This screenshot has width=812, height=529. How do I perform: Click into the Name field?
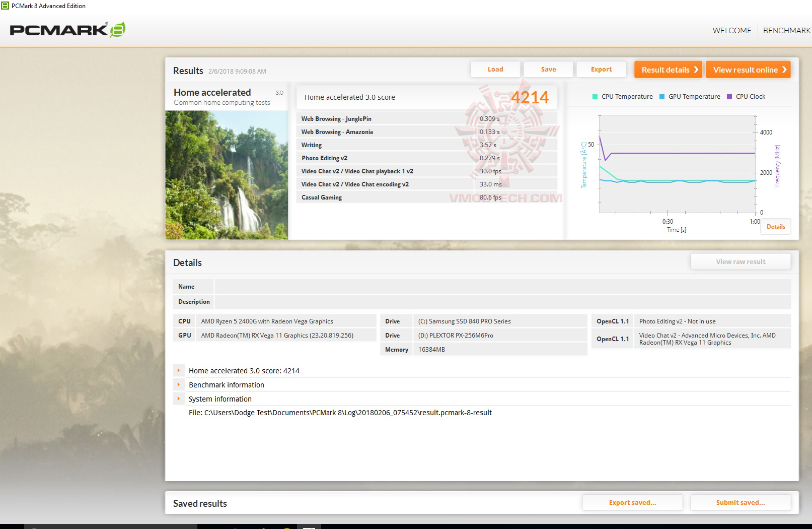502,287
